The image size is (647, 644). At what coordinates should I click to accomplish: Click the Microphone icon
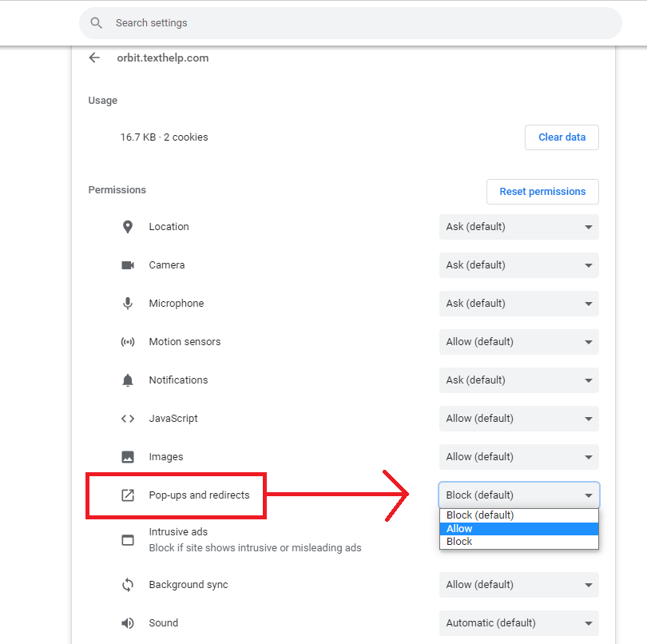[x=128, y=304]
